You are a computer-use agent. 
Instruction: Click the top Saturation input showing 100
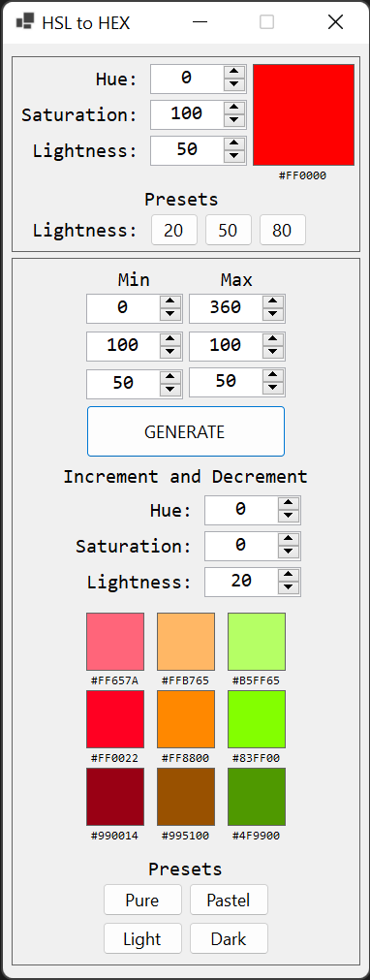tap(187, 115)
